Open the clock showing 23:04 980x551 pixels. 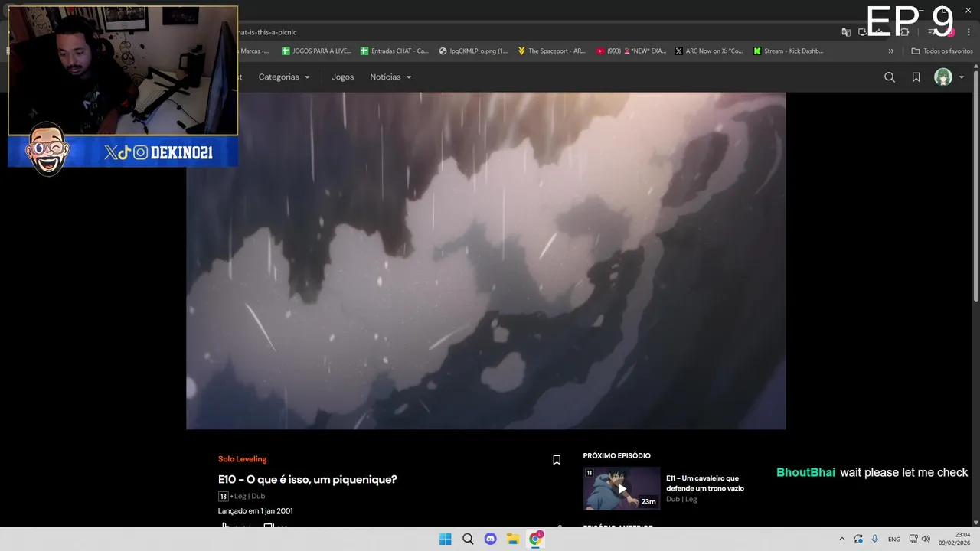(955, 539)
